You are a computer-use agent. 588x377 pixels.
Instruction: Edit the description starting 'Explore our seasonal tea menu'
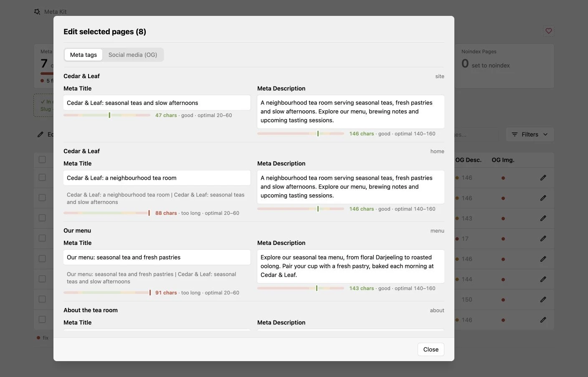(x=351, y=266)
